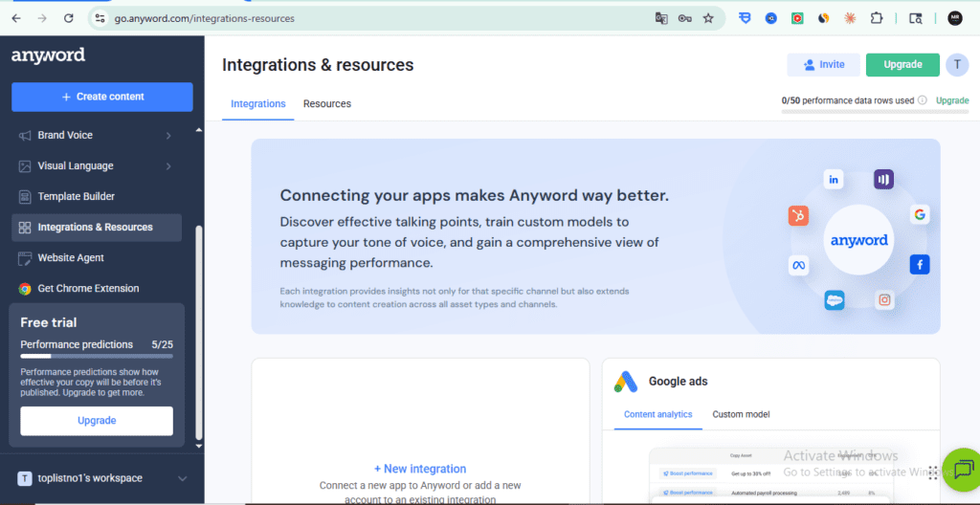980x505 pixels.
Task: Click the browser address bar URL
Action: [x=204, y=19]
